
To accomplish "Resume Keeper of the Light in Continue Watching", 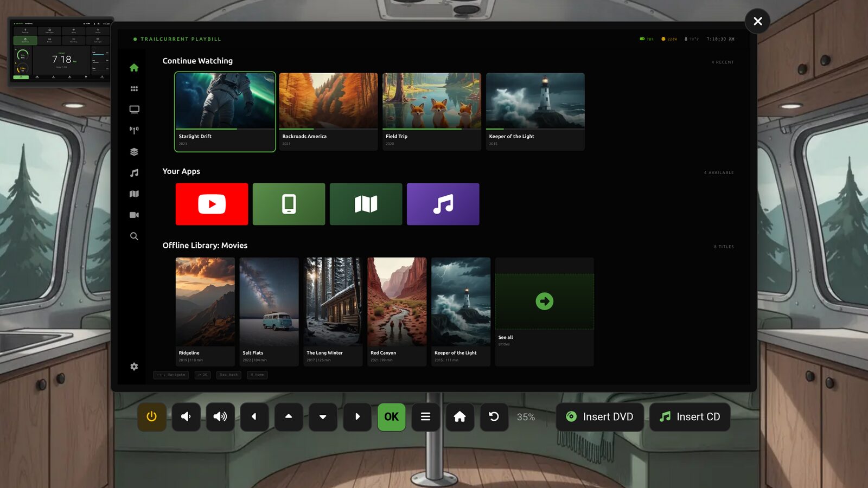I will (535, 112).
